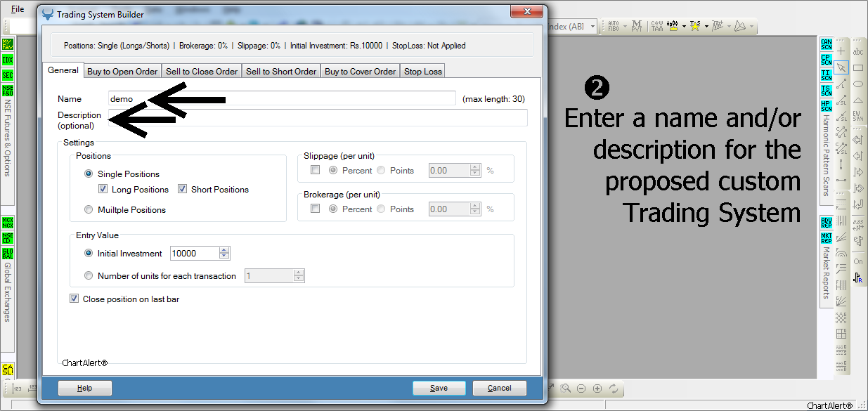Open the Sell to Close Order tab
This screenshot has height=411, width=868.
point(202,71)
